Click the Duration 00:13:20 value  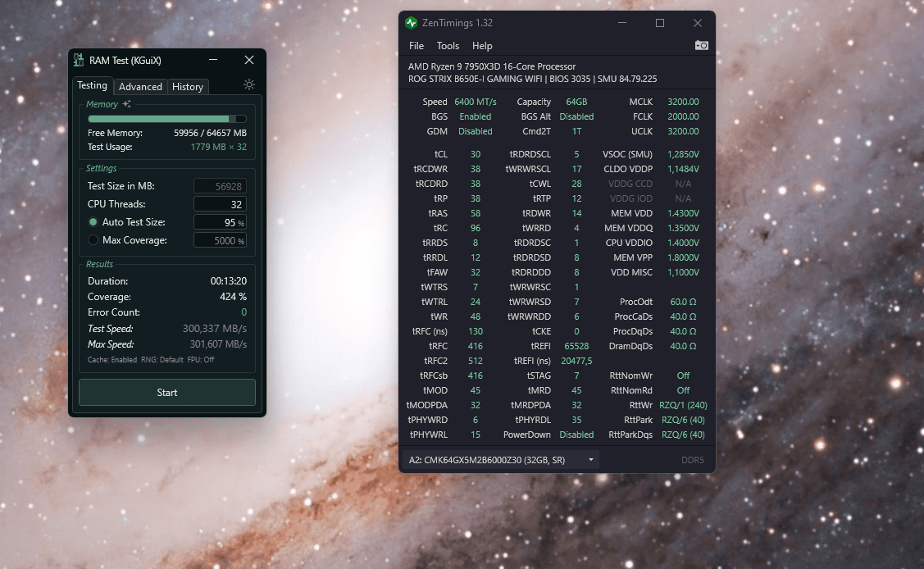[x=229, y=281]
